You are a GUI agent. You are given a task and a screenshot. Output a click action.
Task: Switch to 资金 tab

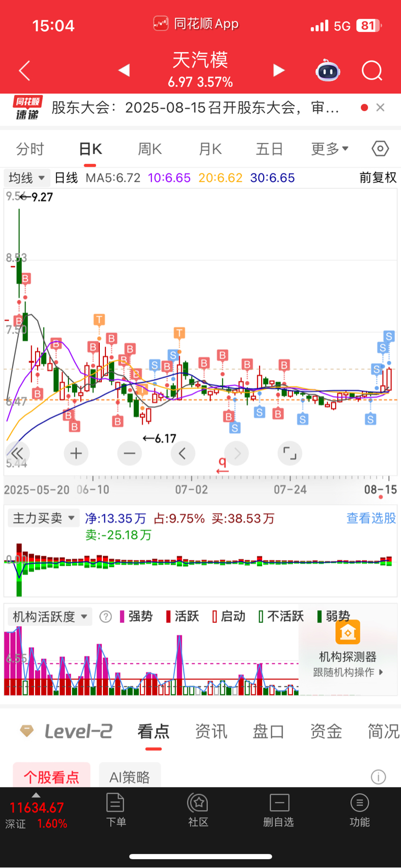(x=326, y=731)
